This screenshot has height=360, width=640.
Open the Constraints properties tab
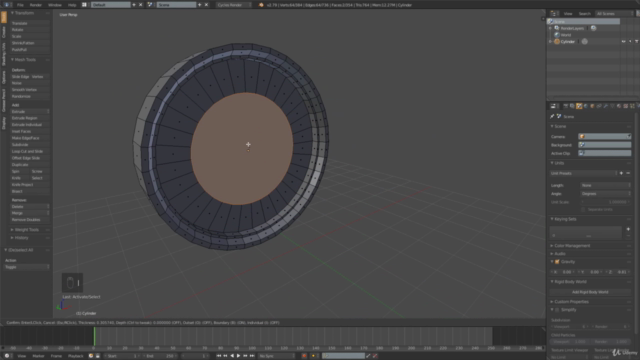(x=599, y=106)
